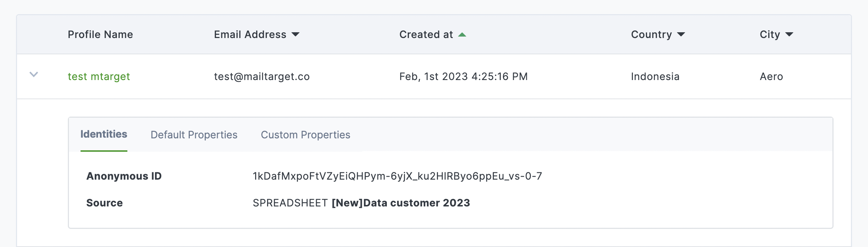Click the Feb, 1st 2023 date cell
Screen dimensions: 868x247
[x=463, y=76]
